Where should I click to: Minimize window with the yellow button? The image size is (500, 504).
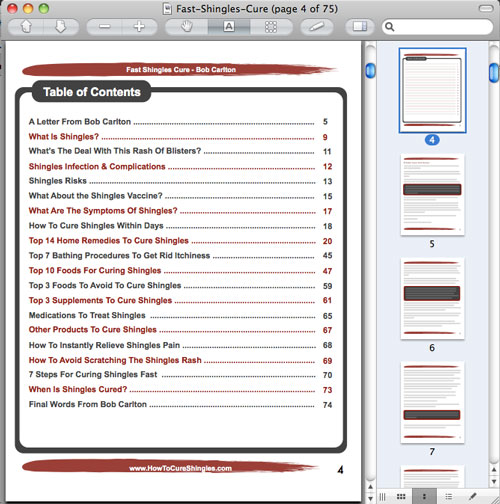click(28, 8)
